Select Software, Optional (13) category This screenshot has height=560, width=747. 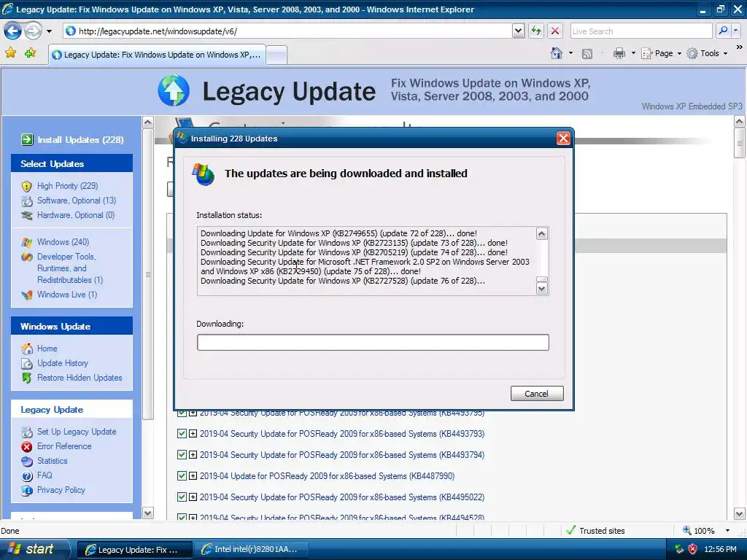tap(76, 201)
